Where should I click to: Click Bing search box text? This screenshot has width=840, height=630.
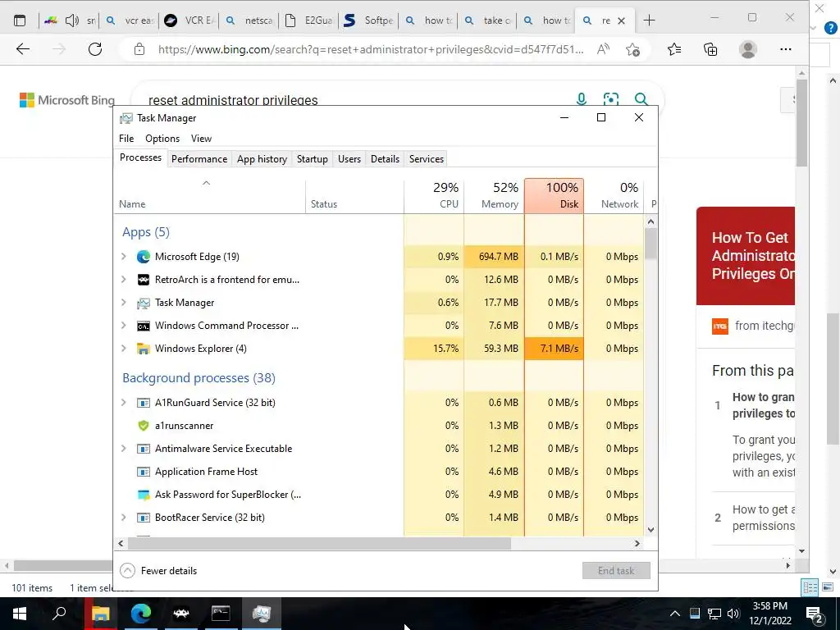233,100
